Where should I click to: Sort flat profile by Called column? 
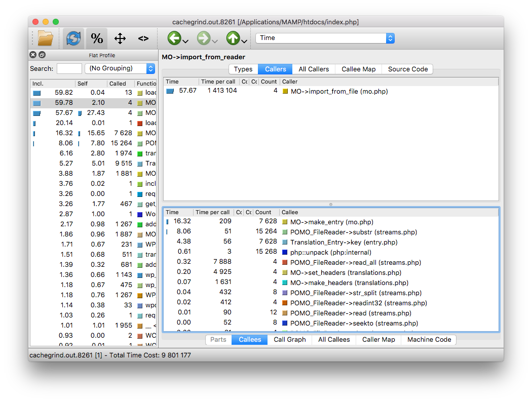coord(121,84)
